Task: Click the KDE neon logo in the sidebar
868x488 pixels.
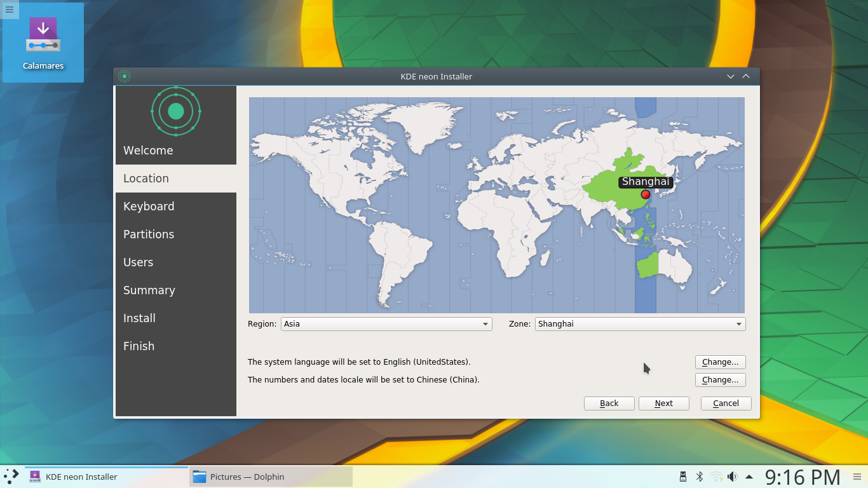Action: tap(176, 111)
